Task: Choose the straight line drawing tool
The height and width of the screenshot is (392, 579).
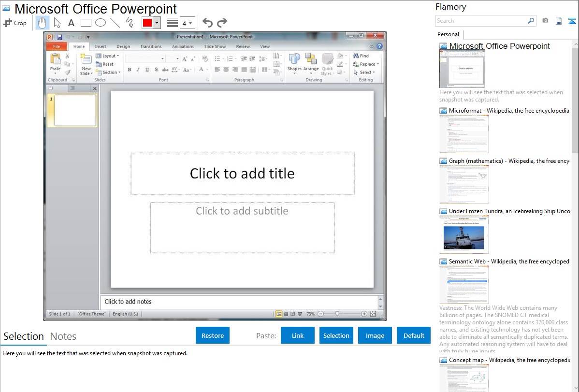Action: (x=115, y=23)
